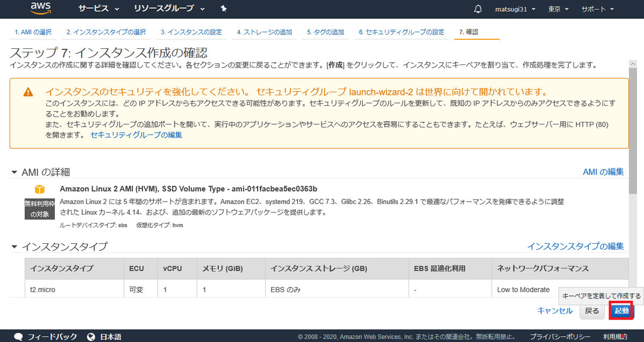Open the 東京 region selector
644x342 pixels.
558,9
